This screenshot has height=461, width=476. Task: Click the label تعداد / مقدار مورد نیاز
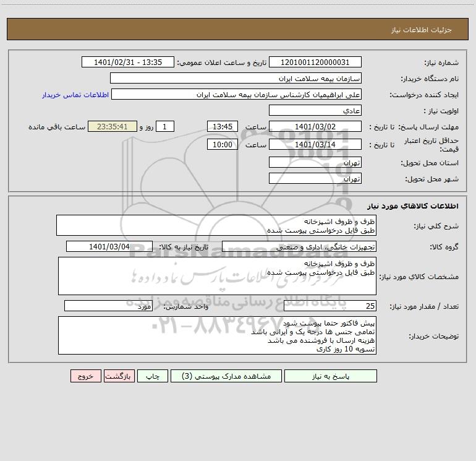pyautogui.click(x=424, y=307)
